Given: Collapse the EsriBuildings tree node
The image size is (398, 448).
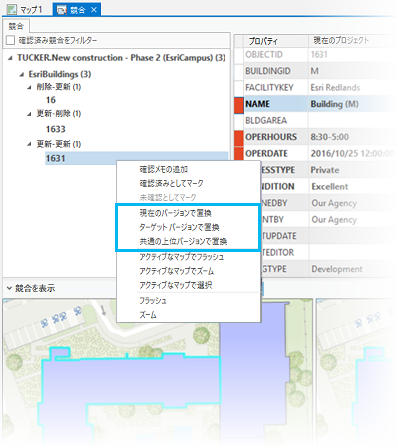Looking at the screenshot, I should pyautogui.click(x=22, y=75).
